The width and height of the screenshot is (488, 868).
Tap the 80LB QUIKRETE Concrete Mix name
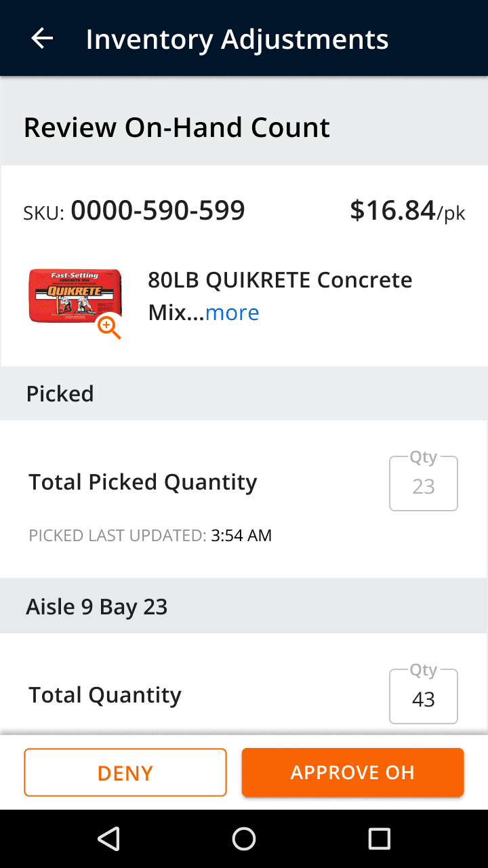(280, 296)
